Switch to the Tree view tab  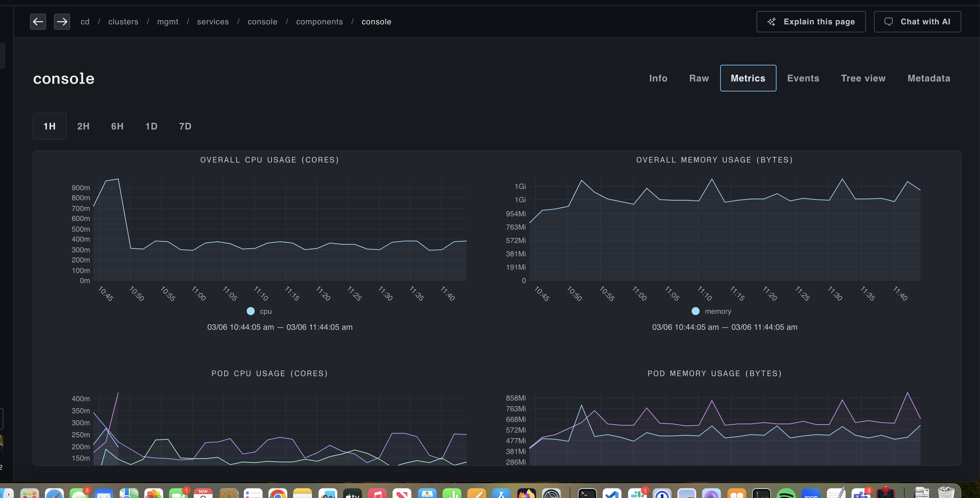click(863, 78)
